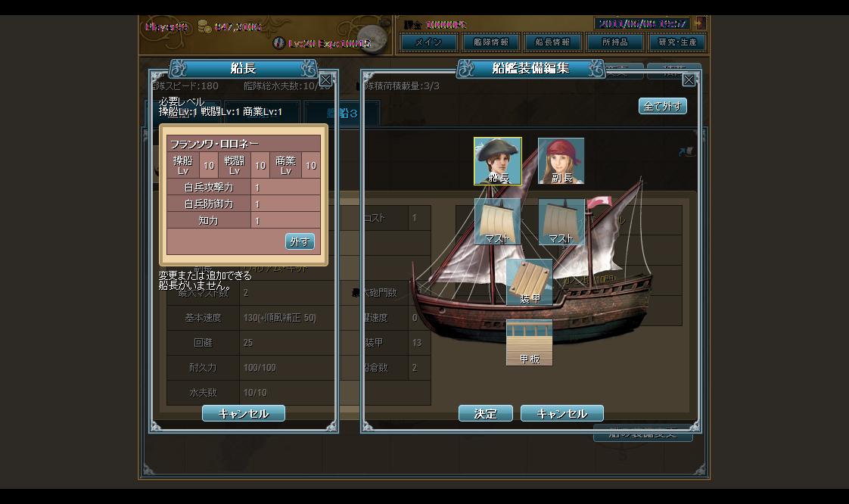The height and width of the screenshot is (504, 849).
Task: Open the 艦隊情報 tab
Action: (490, 42)
